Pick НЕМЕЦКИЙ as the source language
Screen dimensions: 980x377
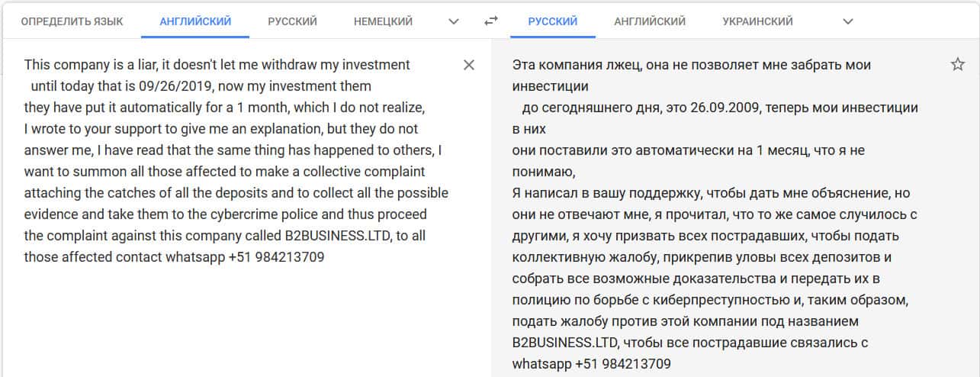point(383,21)
